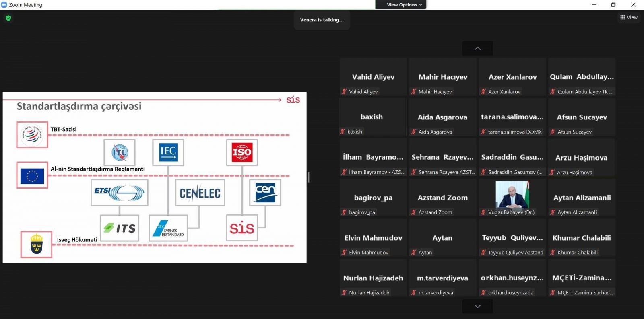Click the SEK Svensk Elstandard logo
Image resolution: width=644 pixels, height=319 pixels.
[168, 228]
